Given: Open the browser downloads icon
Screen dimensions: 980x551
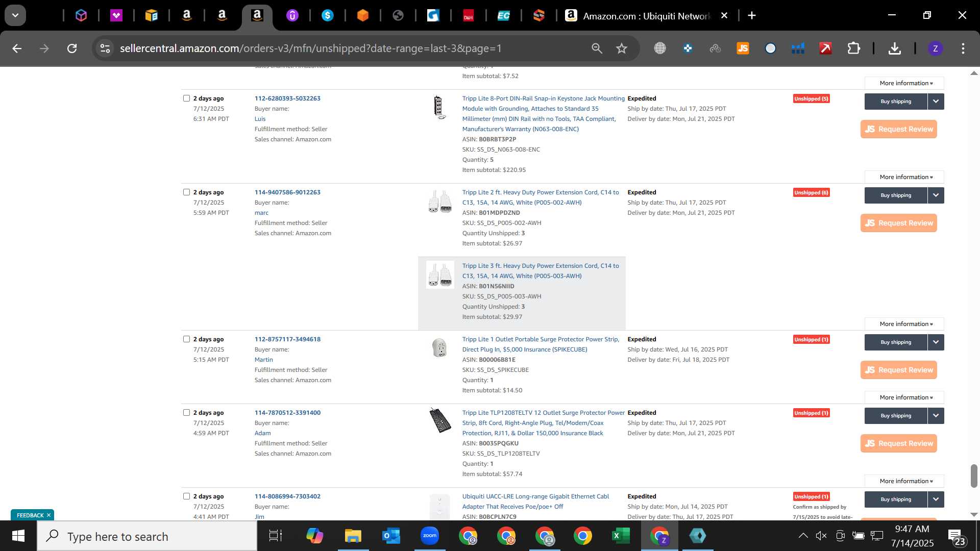Looking at the screenshot, I should click(x=894, y=48).
